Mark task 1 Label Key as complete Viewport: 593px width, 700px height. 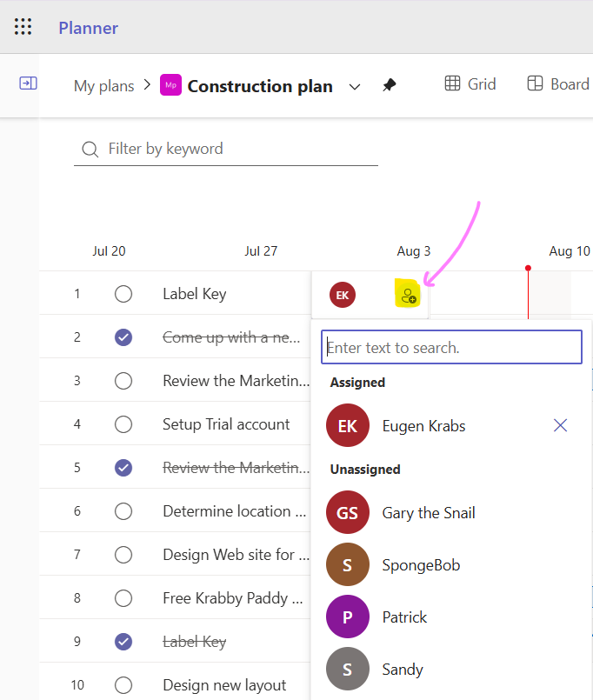123,294
